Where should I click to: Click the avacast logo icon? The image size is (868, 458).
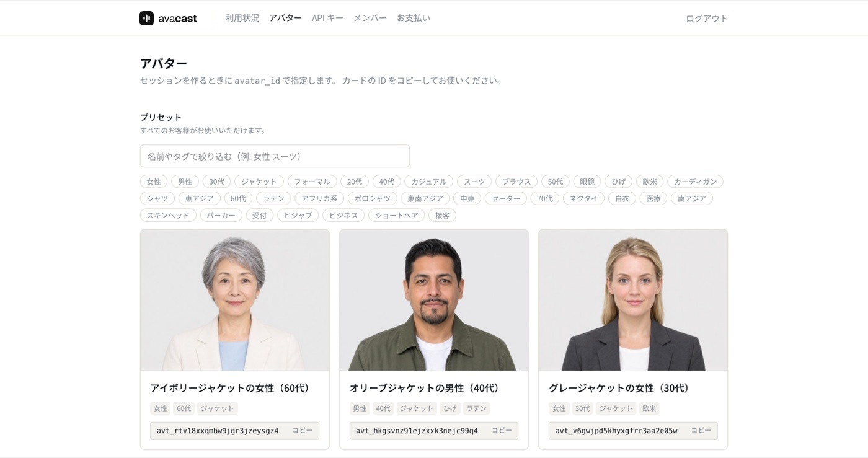[146, 18]
